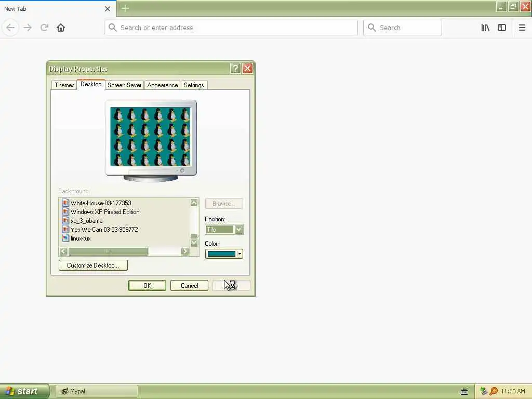Screen dimensions: 532x399
Task: Select the Windows XP Pirated Edition icon
Action: click(x=66, y=212)
